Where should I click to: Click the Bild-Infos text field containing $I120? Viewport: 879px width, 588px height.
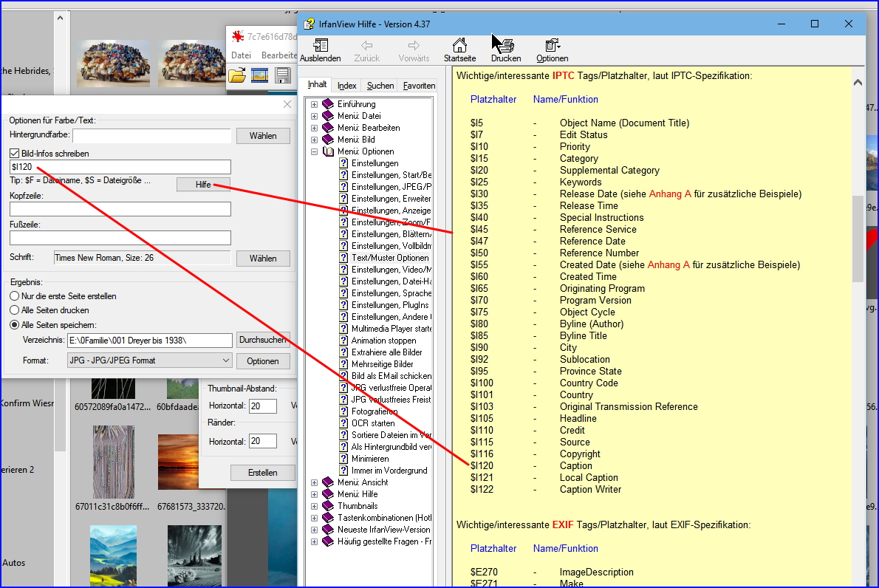[120, 167]
